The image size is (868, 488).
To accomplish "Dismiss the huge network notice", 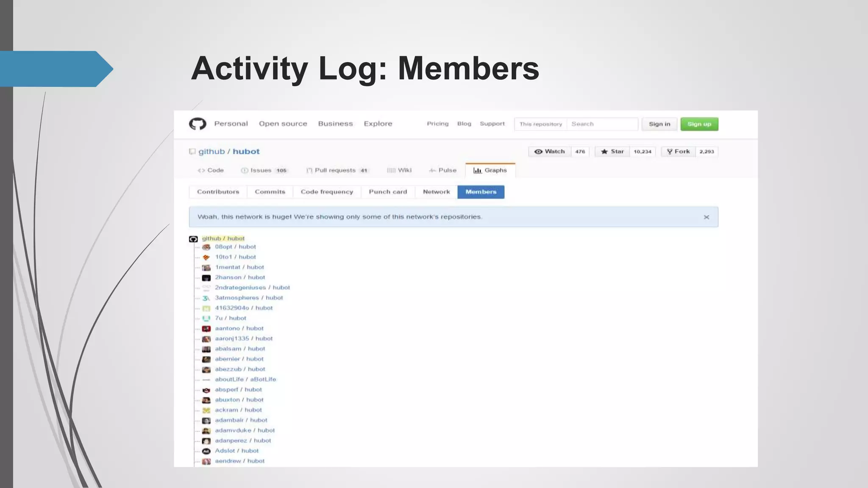I will click(707, 217).
